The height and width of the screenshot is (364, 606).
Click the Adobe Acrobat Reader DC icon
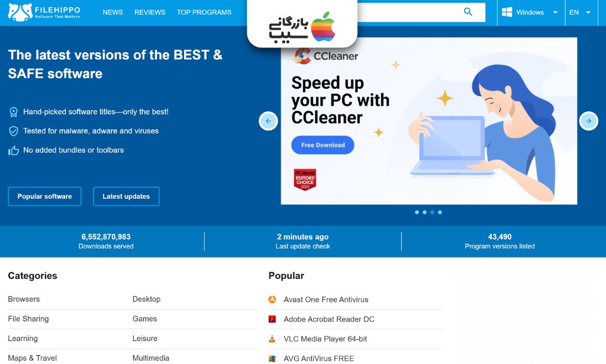click(x=272, y=319)
